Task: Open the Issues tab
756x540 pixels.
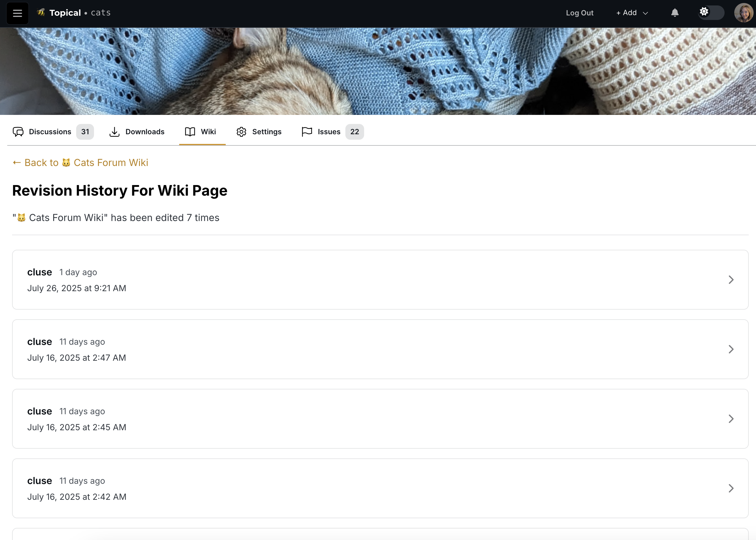Action: [332, 132]
